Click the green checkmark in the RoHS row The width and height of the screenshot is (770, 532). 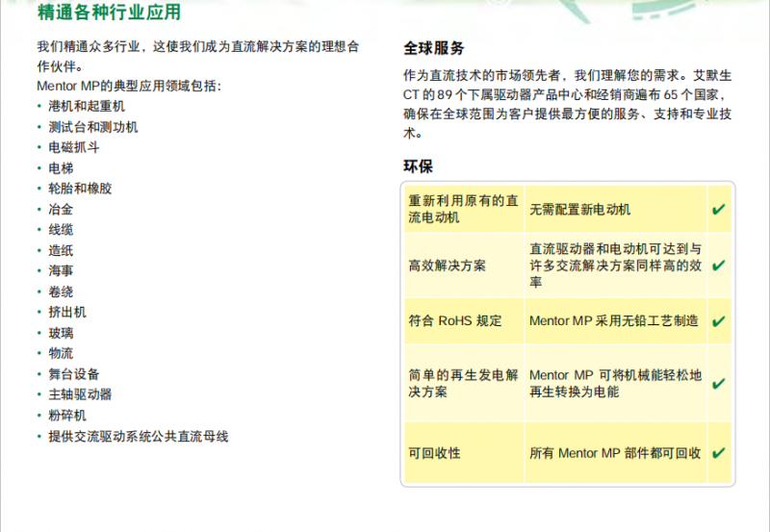(718, 321)
